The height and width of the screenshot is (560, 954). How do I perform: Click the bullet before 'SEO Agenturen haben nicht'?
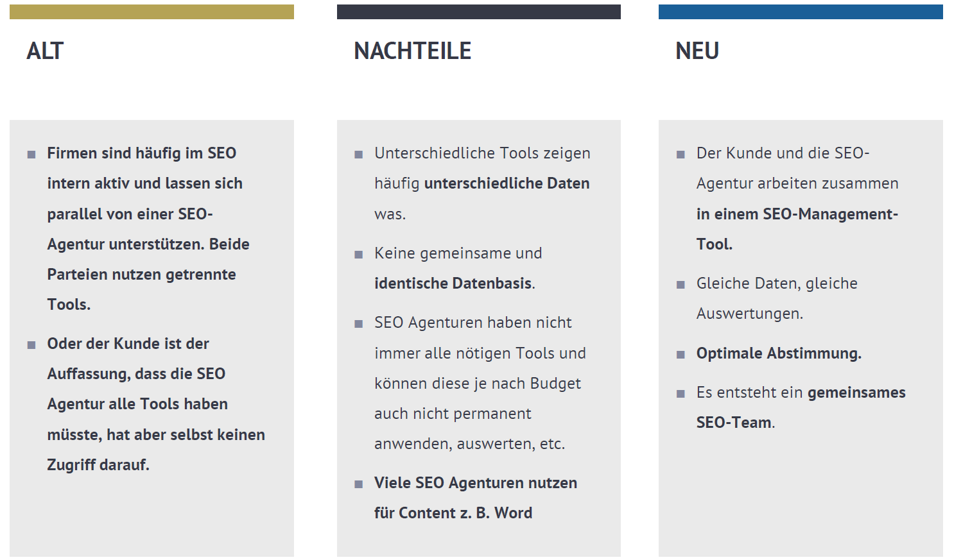pyautogui.click(x=359, y=324)
